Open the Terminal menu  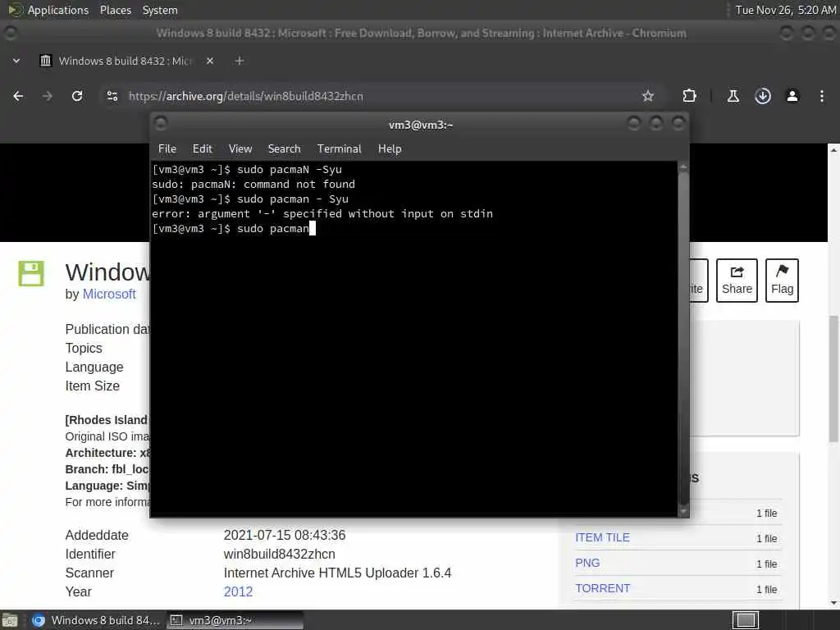pyautogui.click(x=339, y=149)
